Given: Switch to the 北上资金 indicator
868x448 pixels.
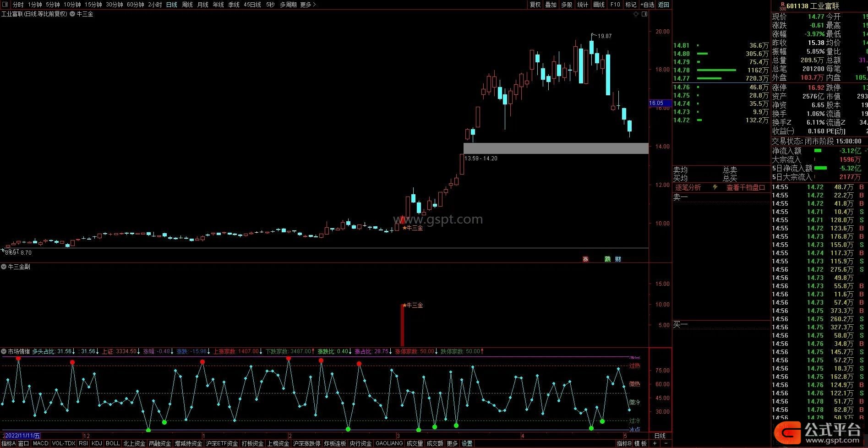Looking at the screenshot, I should click(x=134, y=443).
